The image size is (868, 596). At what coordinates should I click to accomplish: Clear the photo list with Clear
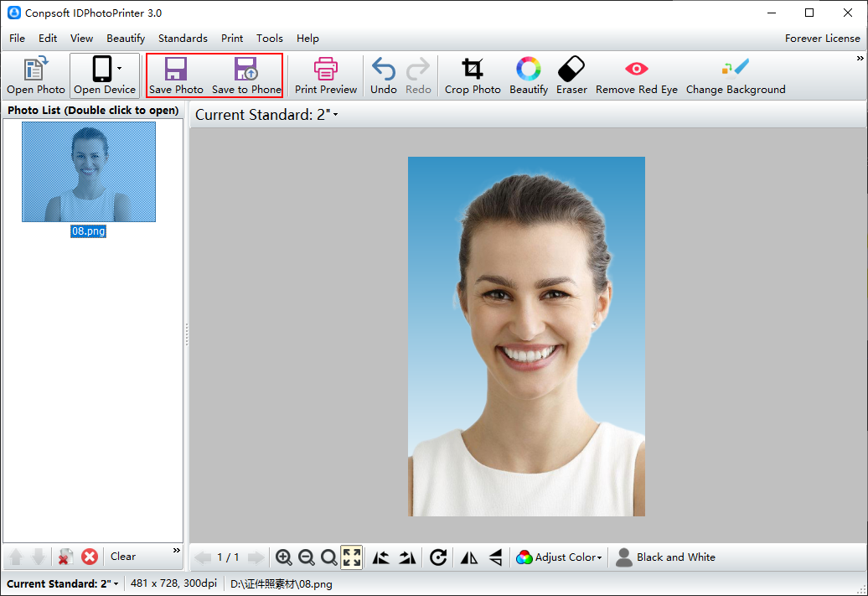pos(123,556)
